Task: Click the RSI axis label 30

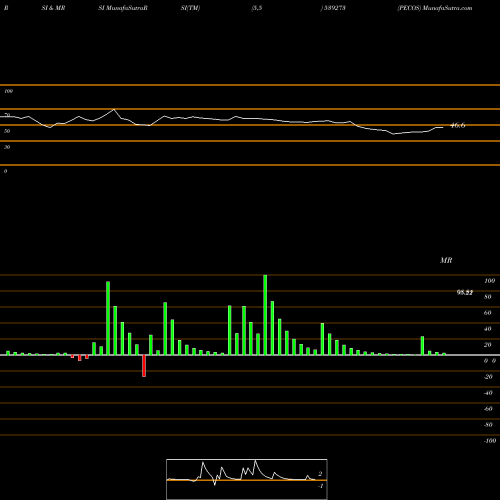Action: (x=7, y=147)
